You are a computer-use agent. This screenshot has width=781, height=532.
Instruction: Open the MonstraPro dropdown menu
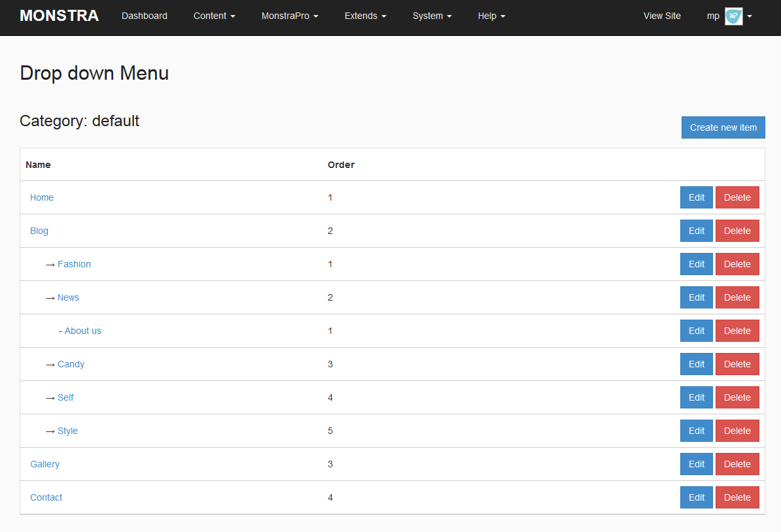(x=290, y=16)
